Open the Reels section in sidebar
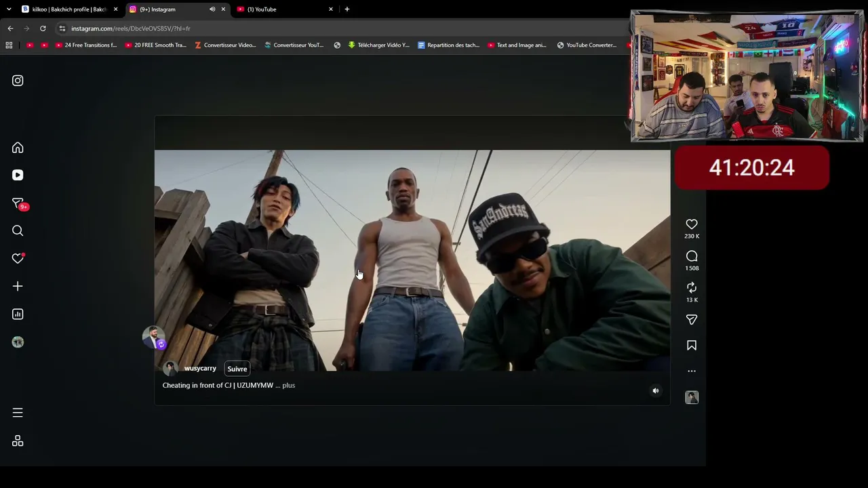 tap(18, 175)
